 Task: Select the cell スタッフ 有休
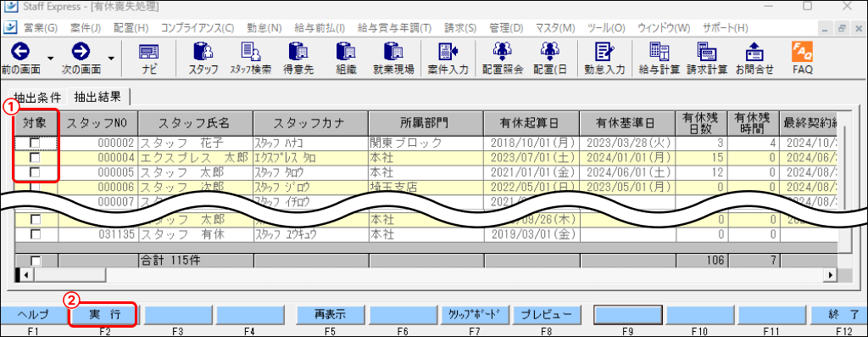196,234
